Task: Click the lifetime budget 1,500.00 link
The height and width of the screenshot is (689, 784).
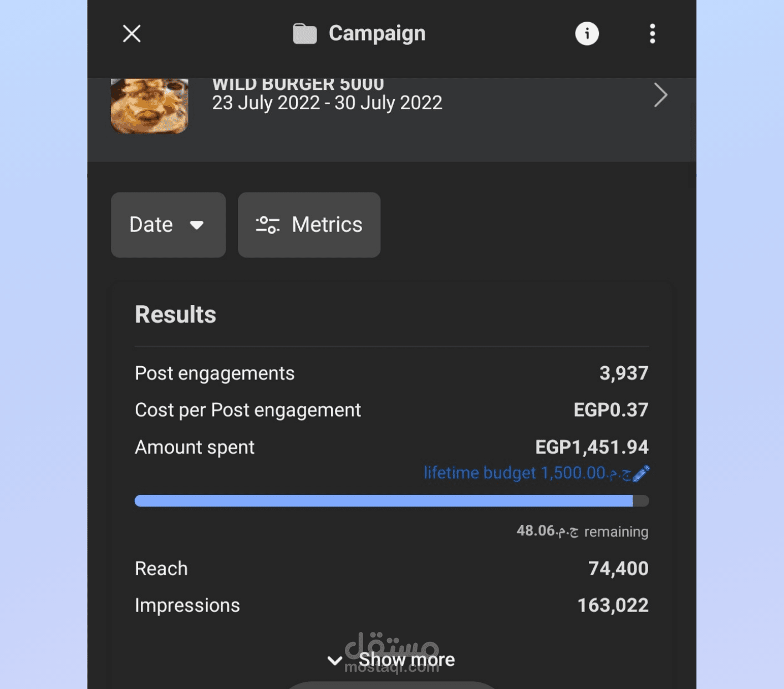Action: [x=527, y=473]
